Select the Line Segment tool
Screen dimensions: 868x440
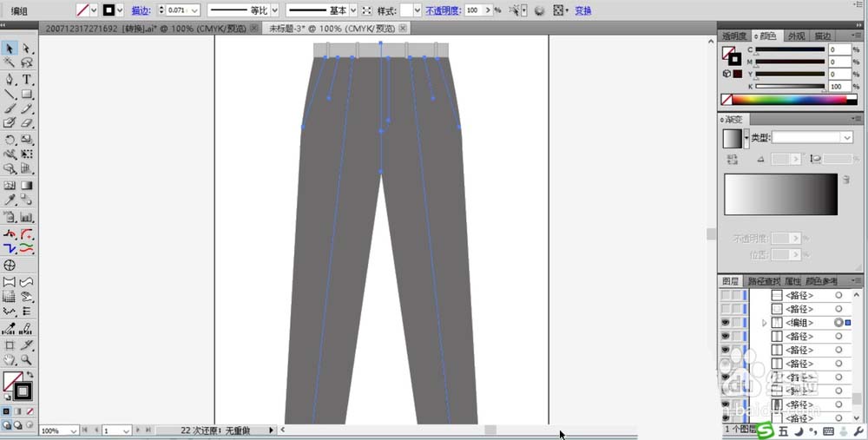[10, 94]
